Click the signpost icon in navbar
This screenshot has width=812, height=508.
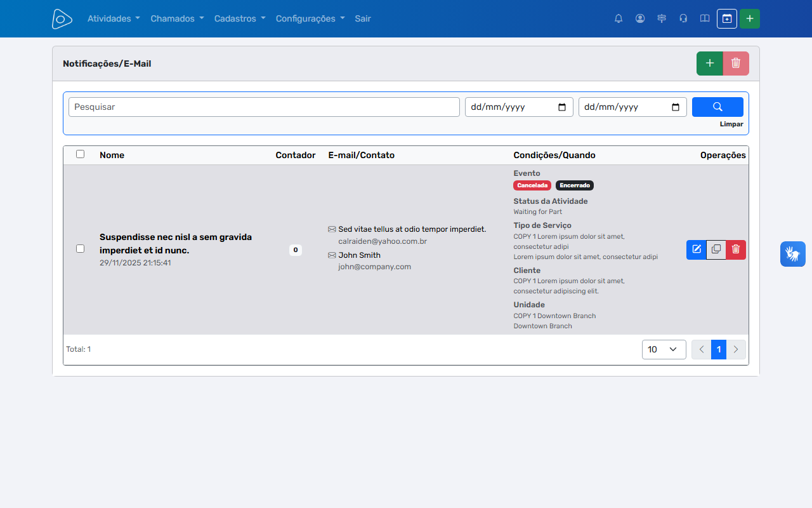pyautogui.click(x=662, y=19)
